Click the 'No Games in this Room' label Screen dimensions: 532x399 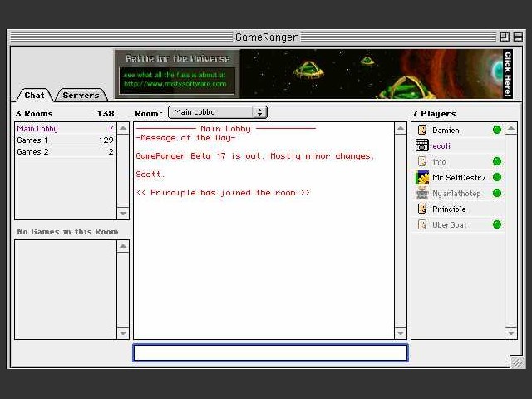point(67,232)
